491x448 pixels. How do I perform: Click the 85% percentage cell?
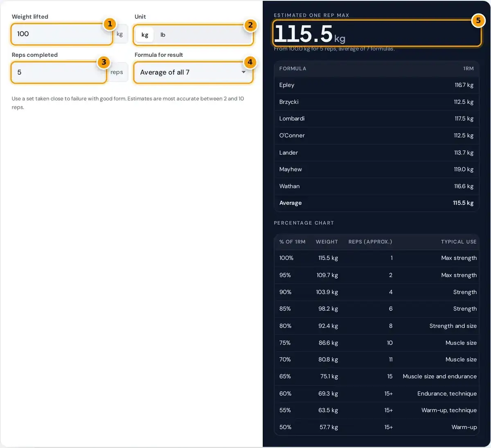coord(285,309)
